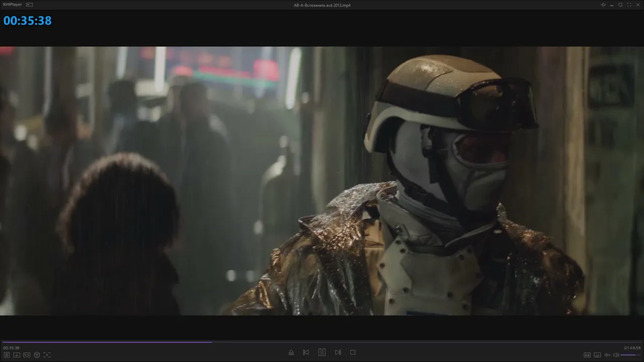Toggle VR mode icon
This screenshot has height=362, width=644.
27,355
